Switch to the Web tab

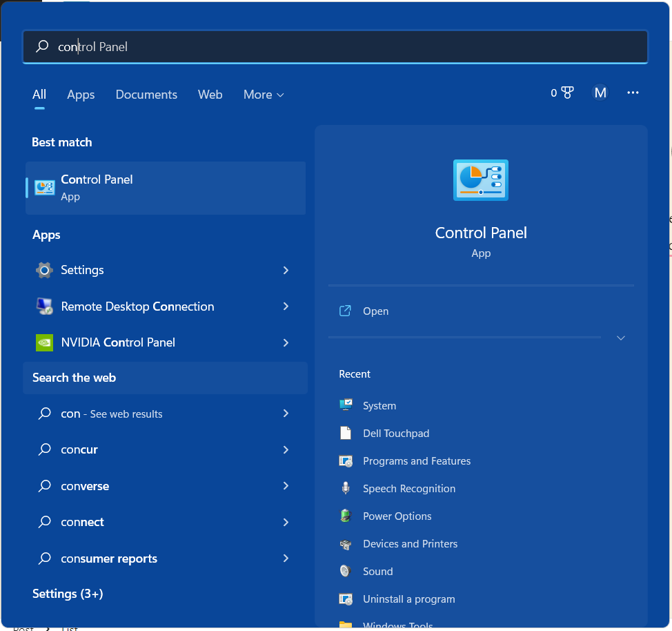pyautogui.click(x=210, y=95)
